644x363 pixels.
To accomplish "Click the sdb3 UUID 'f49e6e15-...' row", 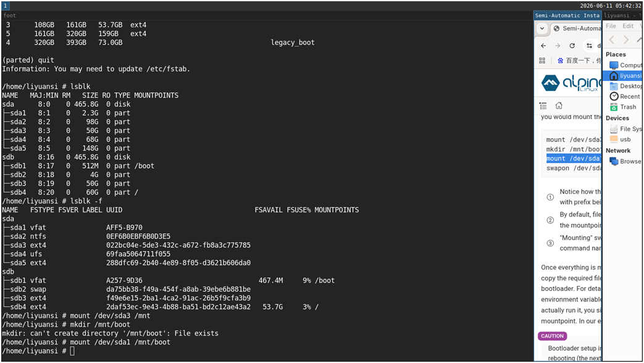I will tap(126, 298).
